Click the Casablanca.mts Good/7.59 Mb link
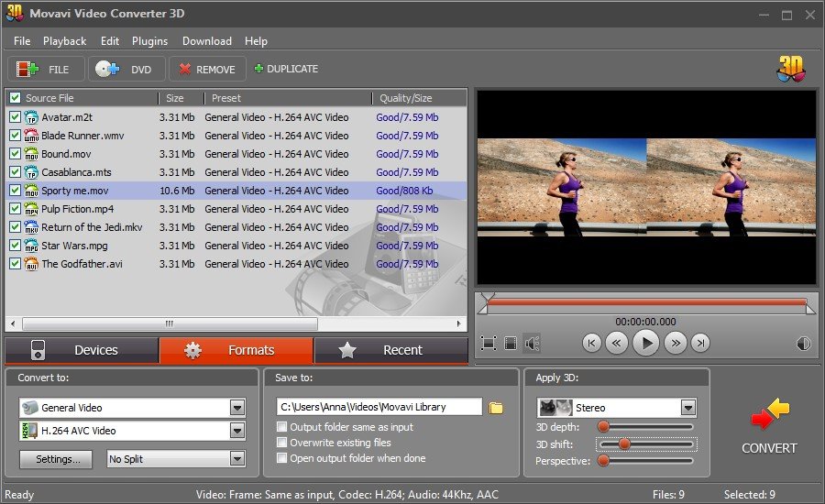This screenshot has width=825, height=504. click(x=407, y=172)
